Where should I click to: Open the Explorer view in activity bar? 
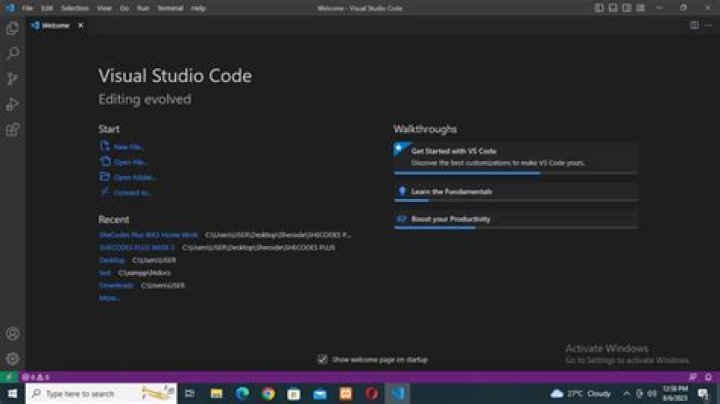pos(12,28)
